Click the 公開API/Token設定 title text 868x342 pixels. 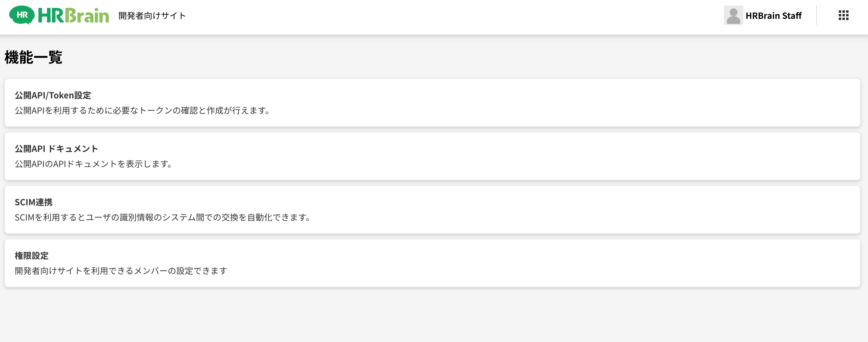click(53, 95)
